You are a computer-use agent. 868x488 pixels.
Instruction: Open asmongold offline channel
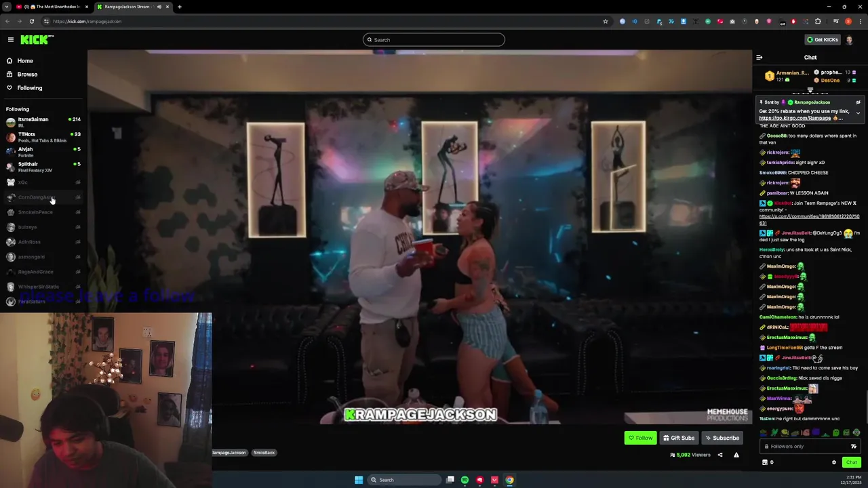[43, 257]
